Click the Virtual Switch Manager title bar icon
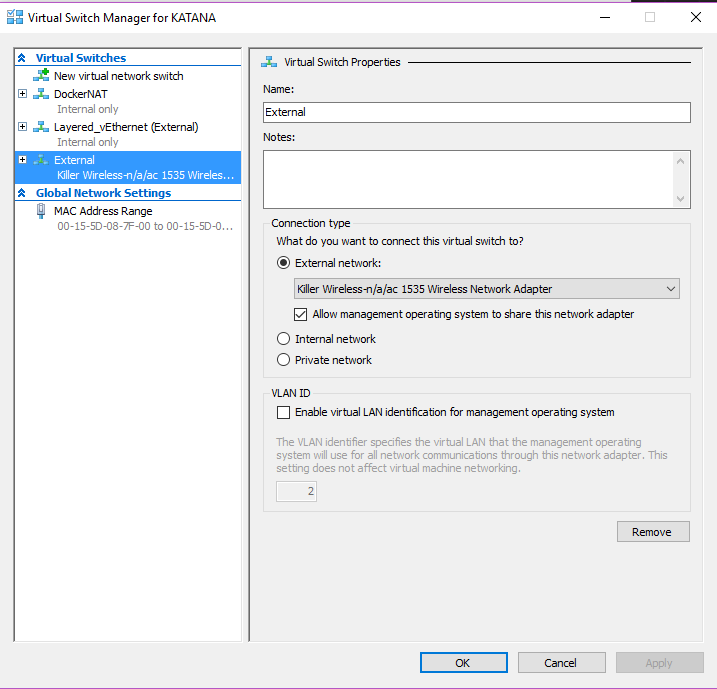717x689 pixels. tap(15, 17)
